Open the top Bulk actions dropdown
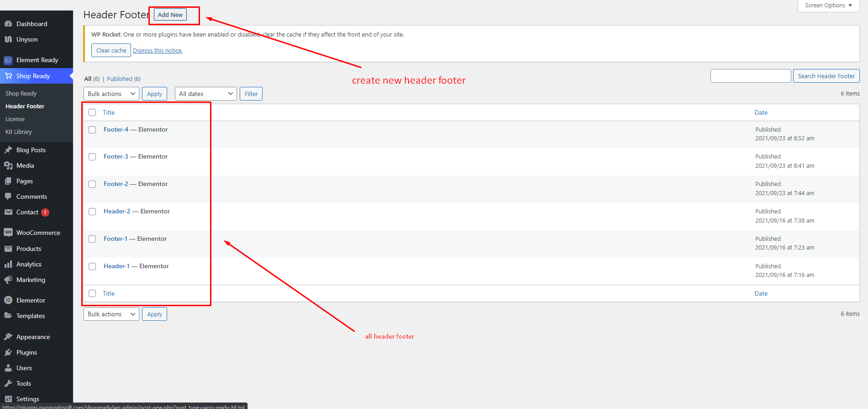The height and width of the screenshot is (409, 868). (x=111, y=94)
